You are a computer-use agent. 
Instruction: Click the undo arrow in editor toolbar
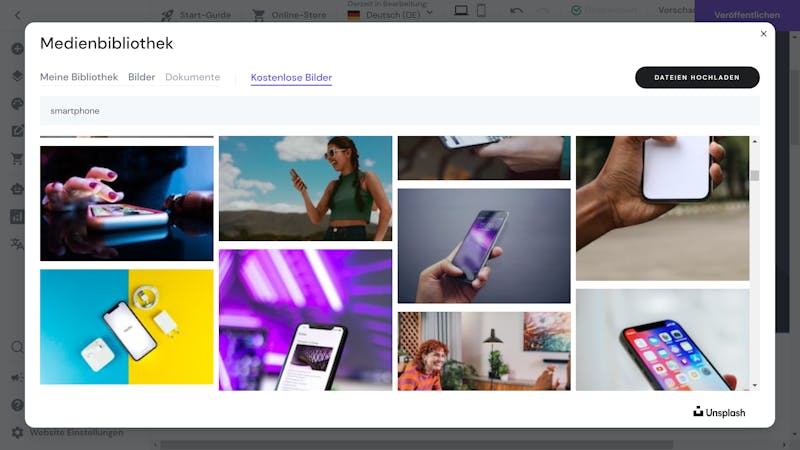[516, 11]
